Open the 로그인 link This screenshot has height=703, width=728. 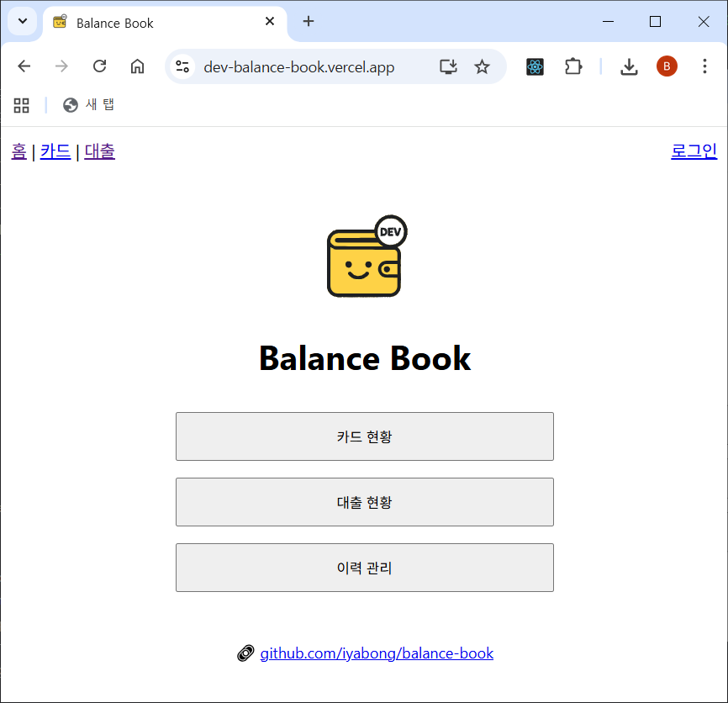click(694, 151)
